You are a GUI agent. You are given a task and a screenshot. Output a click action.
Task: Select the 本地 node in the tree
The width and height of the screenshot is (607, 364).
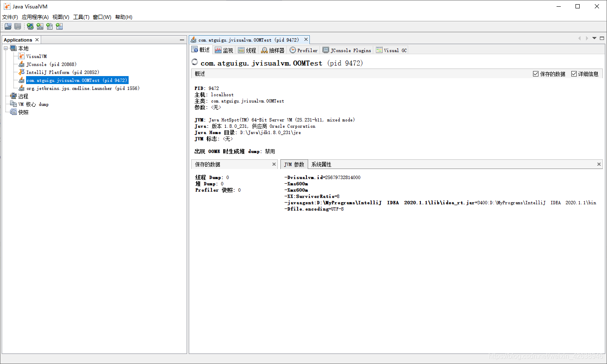pyautogui.click(x=23, y=48)
